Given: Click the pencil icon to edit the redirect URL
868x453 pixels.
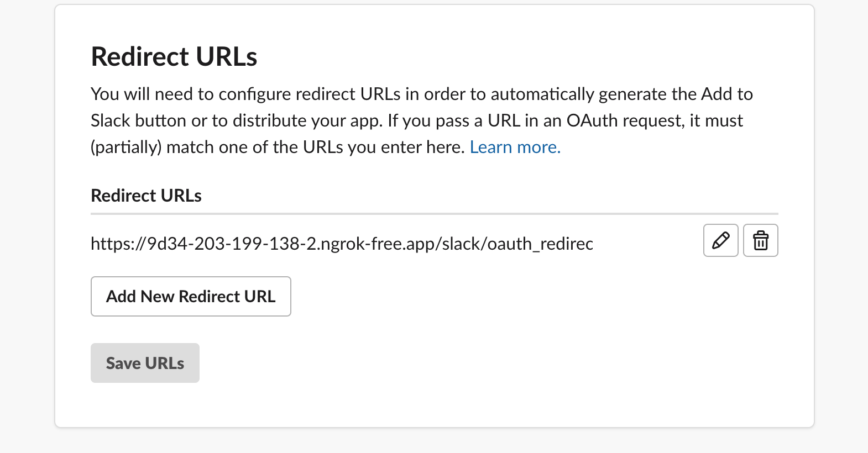Looking at the screenshot, I should pyautogui.click(x=720, y=240).
